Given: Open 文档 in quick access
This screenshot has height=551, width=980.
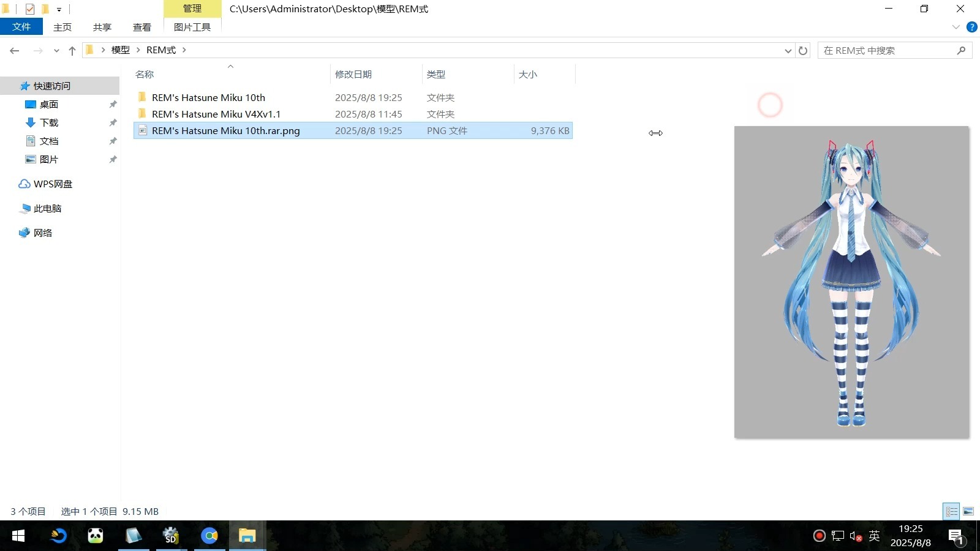Looking at the screenshot, I should coord(49,141).
